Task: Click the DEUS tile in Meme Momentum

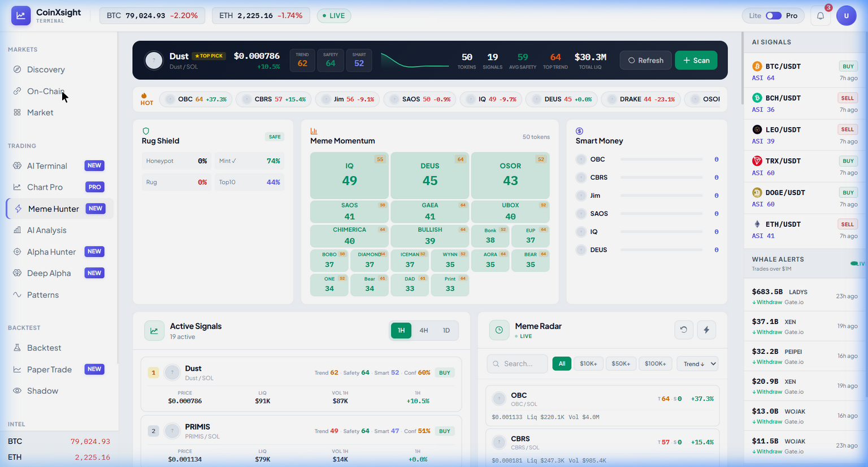Action: point(430,175)
